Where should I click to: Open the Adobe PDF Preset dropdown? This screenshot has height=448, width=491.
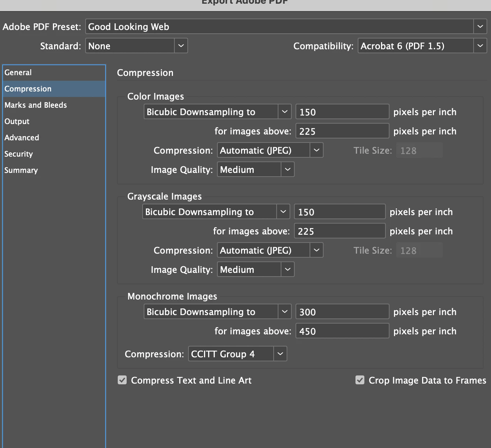[x=286, y=27]
